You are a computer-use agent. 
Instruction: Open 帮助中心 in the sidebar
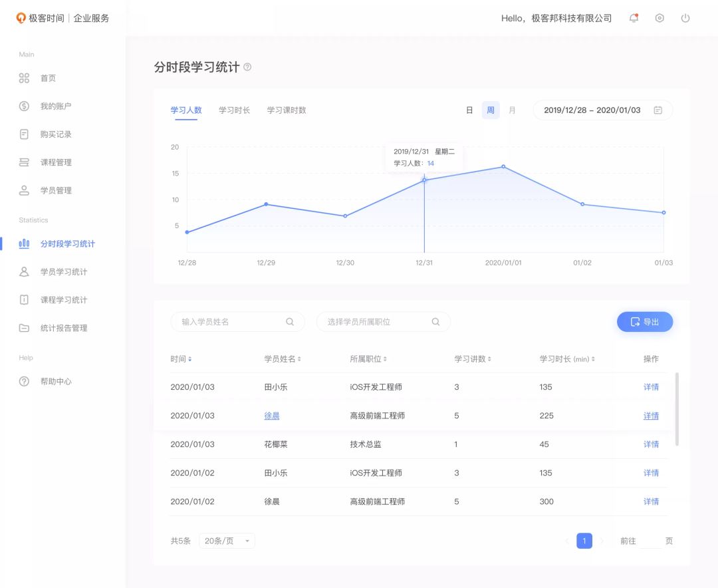pyautogui.click(x=56, y=381)
